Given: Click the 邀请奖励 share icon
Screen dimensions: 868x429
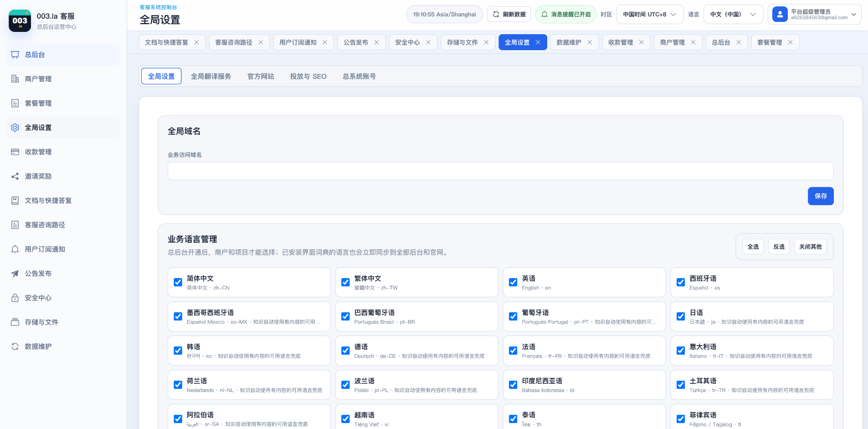Looking at the screenshot, I should [x=15, y=176].
